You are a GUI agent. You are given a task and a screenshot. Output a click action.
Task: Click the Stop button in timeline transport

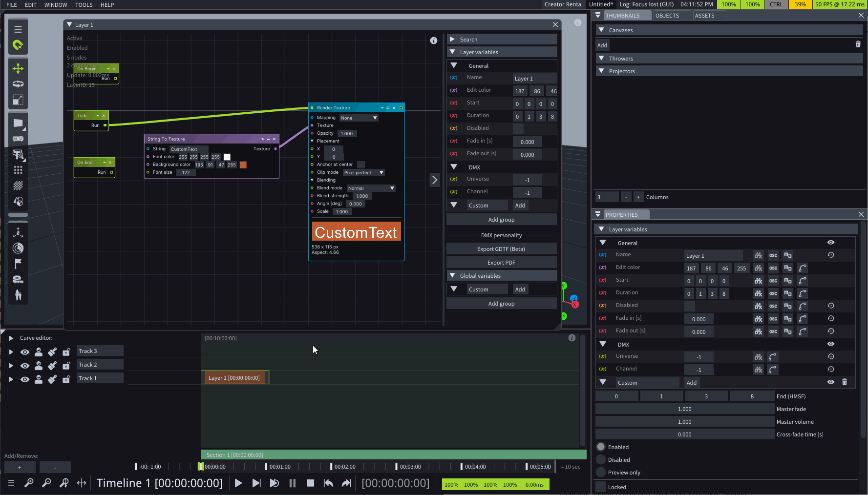(x=310, y=483)
